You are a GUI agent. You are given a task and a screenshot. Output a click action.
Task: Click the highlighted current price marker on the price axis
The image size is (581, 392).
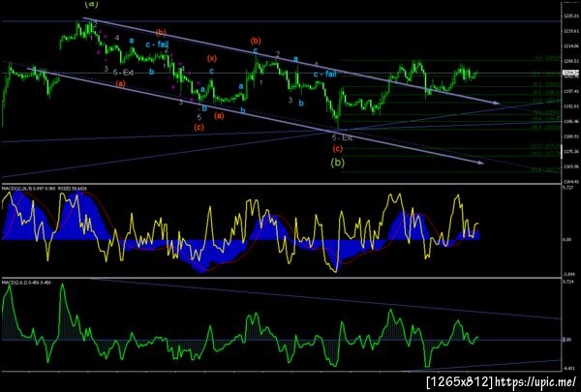pos(570,73)
